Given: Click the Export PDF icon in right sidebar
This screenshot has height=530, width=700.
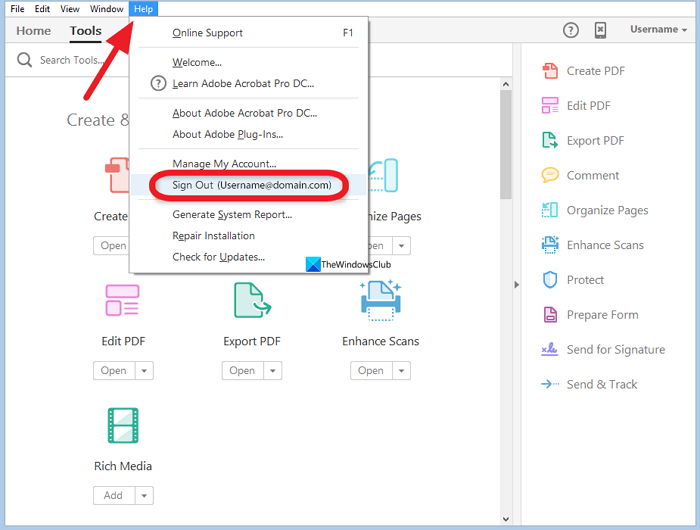Looking at the screenshot, I should click(x=550, y=140).
